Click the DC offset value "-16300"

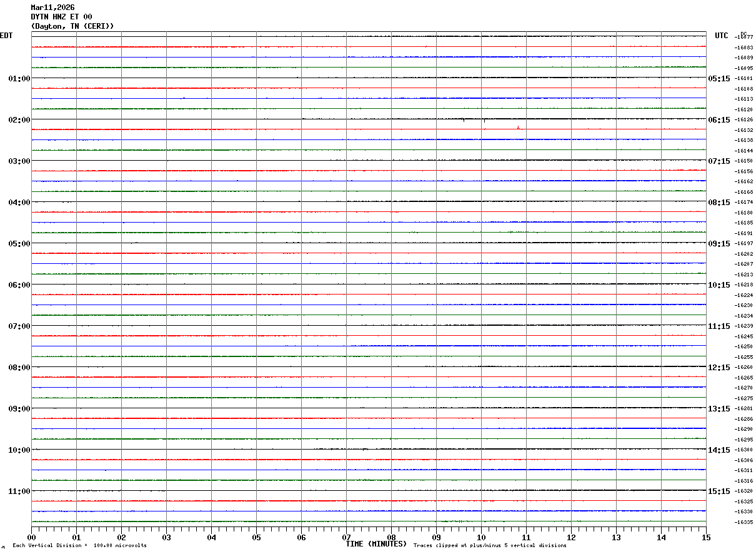point(744,450)
